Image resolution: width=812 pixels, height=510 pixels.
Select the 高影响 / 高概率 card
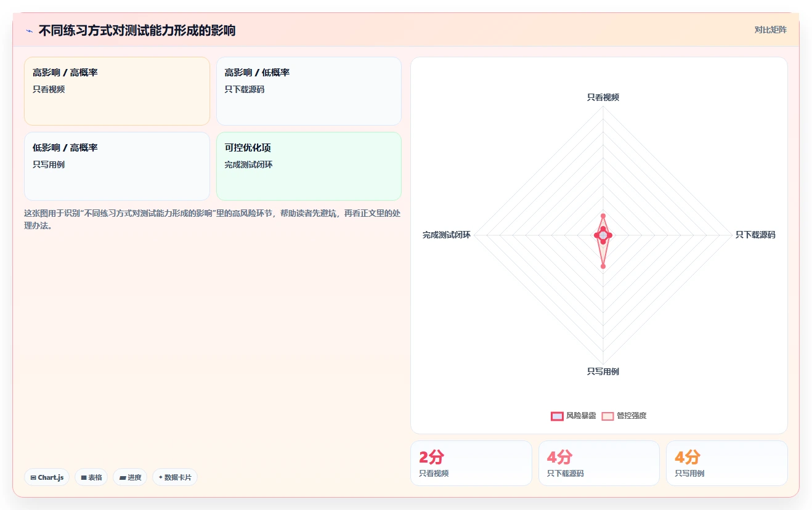point(117,91)
